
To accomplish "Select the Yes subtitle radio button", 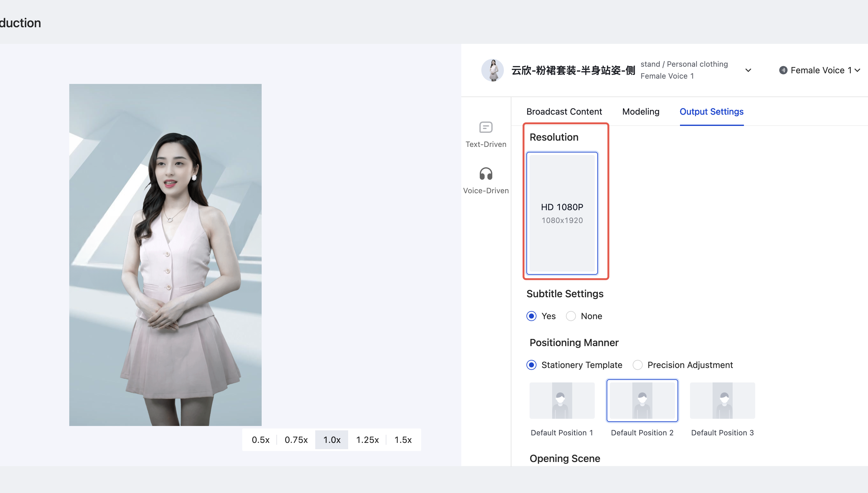I will click(531, 316).
